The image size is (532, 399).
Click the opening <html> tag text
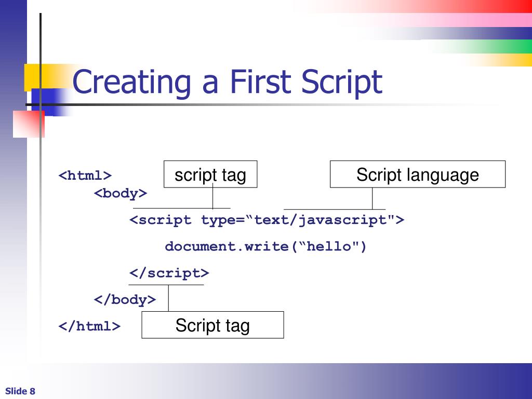coord(85,176)
